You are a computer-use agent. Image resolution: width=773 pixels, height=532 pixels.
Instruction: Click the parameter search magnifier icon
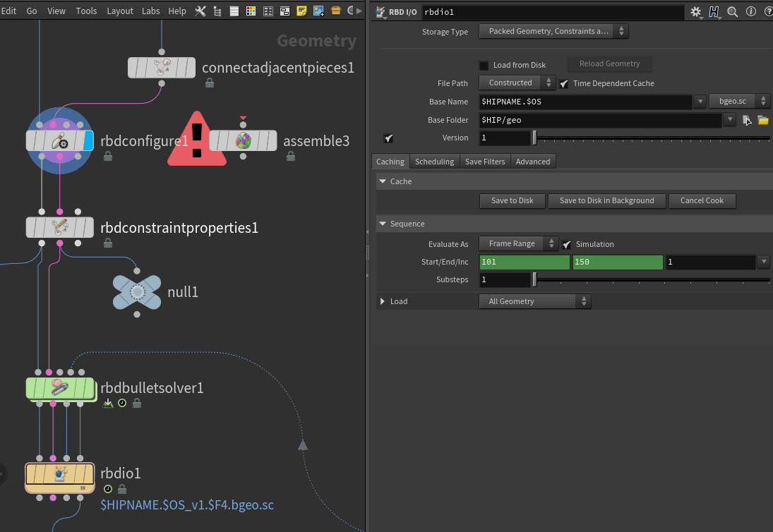tap(733, 12)
